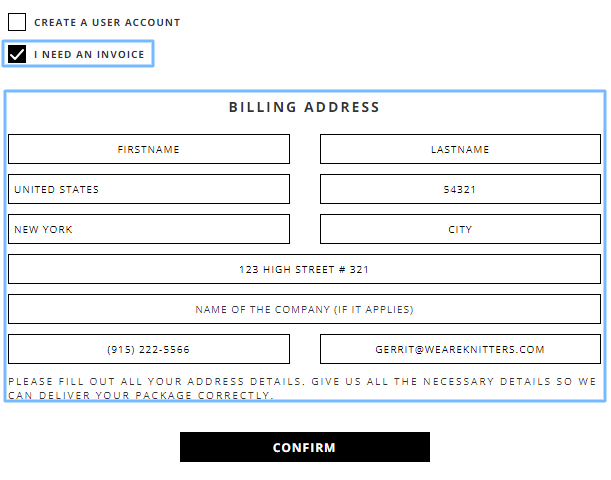Click empty box next to Create a User Account
This screenshot has width=611, height=480.
17,22
